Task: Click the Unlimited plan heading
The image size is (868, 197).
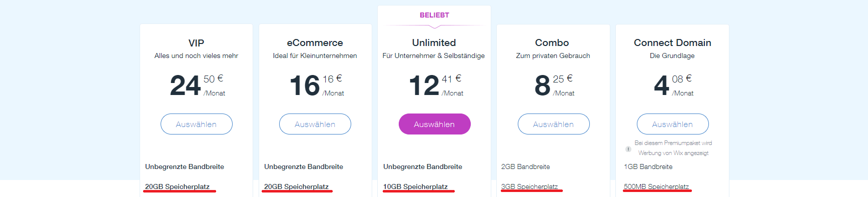Action: click(x=434, y=43)
